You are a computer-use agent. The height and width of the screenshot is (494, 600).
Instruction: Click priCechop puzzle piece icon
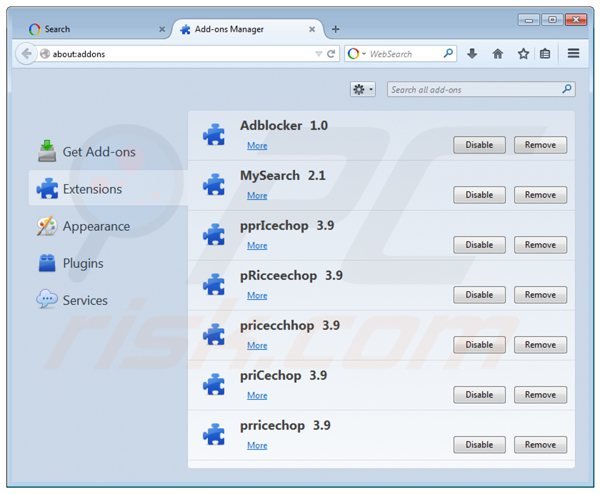point(214,385)
